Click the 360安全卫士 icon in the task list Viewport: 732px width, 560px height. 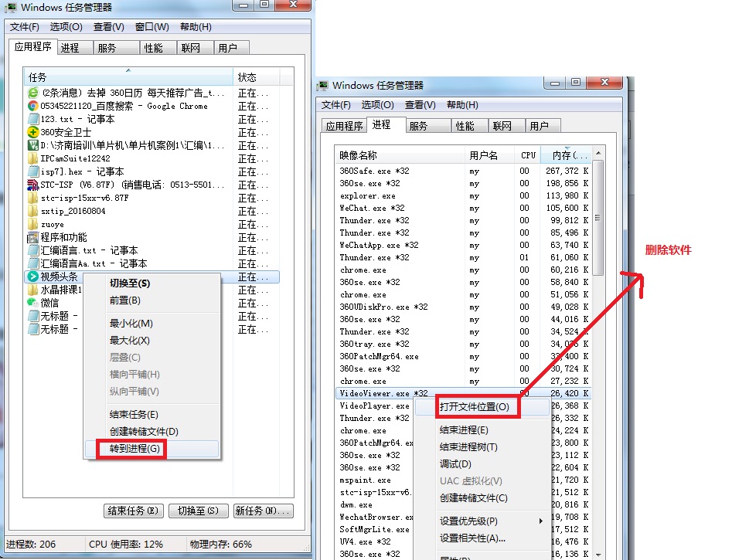pos(32,132)
